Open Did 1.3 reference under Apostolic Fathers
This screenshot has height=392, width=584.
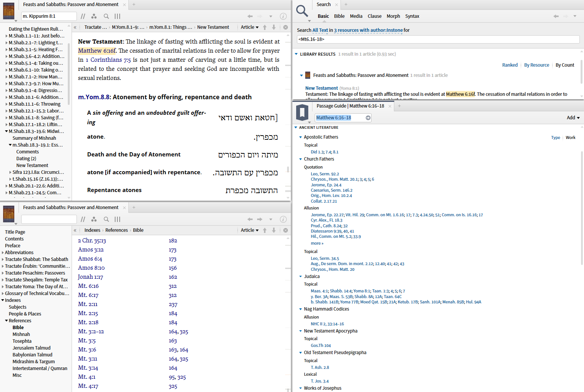(317, 152)
